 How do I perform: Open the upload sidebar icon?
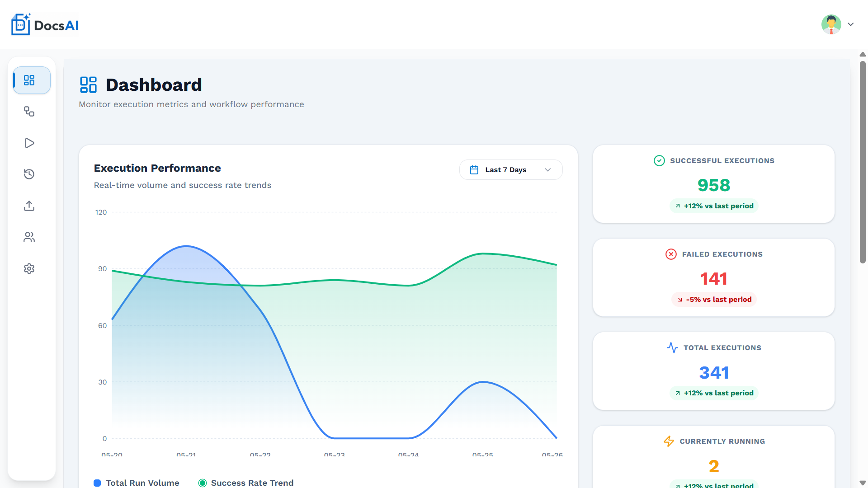29,206
